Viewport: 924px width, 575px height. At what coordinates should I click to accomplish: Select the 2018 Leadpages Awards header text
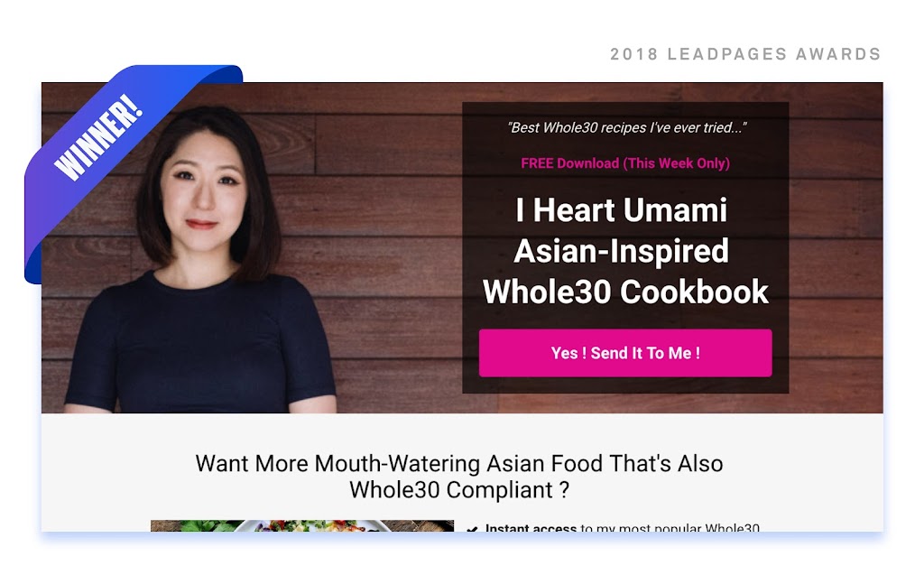click(x=745, y=54)
